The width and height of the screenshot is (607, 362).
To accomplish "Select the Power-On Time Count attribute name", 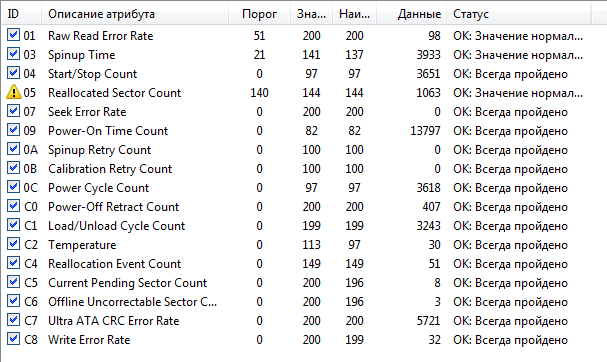I will [108, 131].
